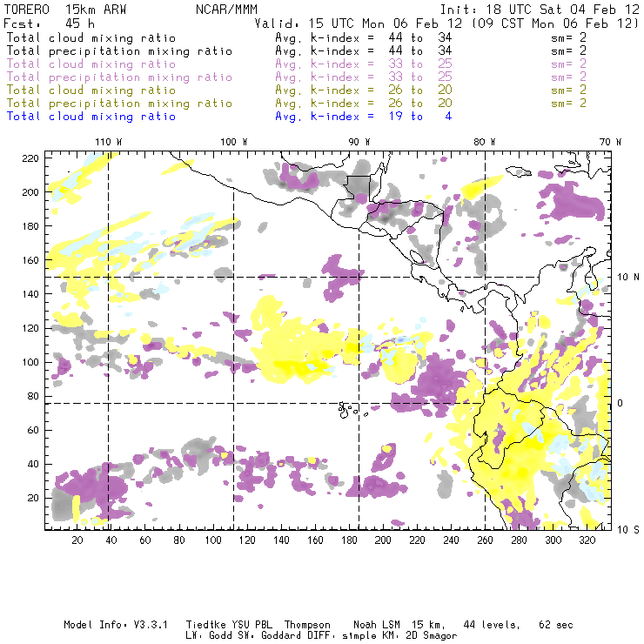Click the 110 W longitude label
The image size is (644, 644).
(108, 142)
